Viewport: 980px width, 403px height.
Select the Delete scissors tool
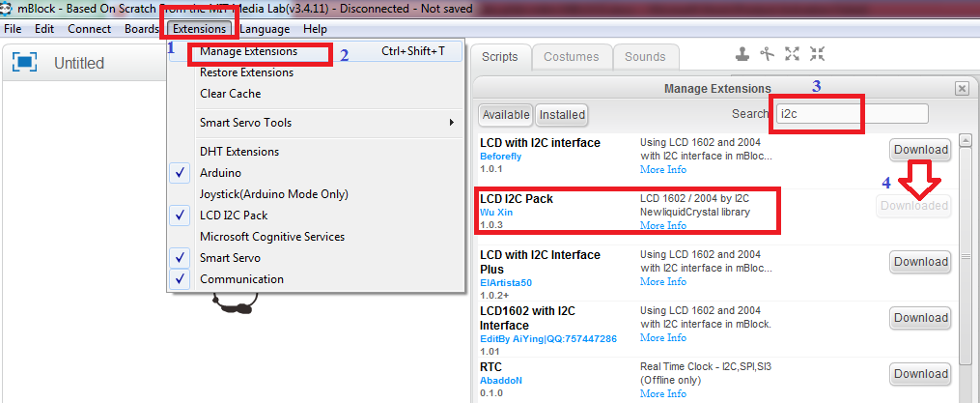pyautogui.click(x=767, y=54)
